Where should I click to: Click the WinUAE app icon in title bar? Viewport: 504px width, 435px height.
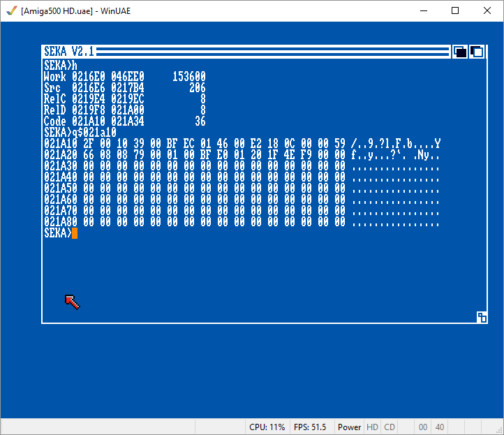[12, 11]
